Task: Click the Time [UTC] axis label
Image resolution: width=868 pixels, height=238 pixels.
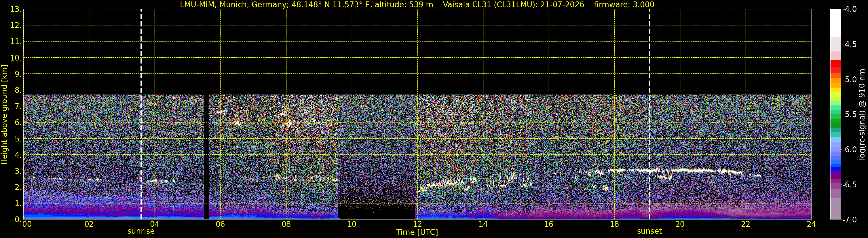Action: click(417, 232)
